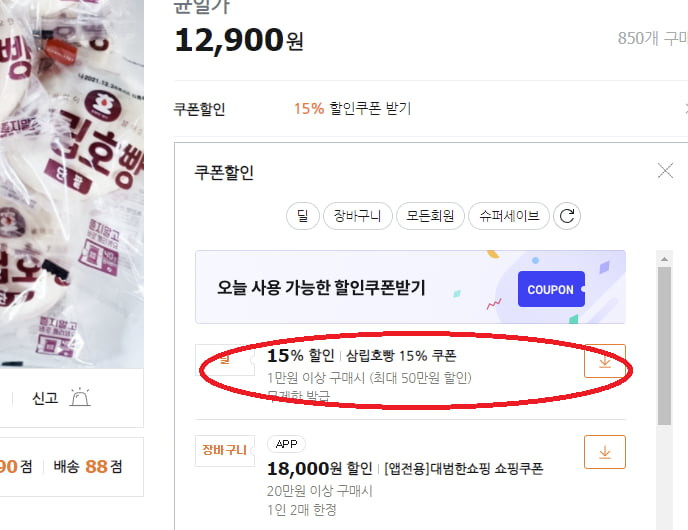Select the 모든회원 coupon filter
Screen dimensions: 688x530
click(430, 216)
